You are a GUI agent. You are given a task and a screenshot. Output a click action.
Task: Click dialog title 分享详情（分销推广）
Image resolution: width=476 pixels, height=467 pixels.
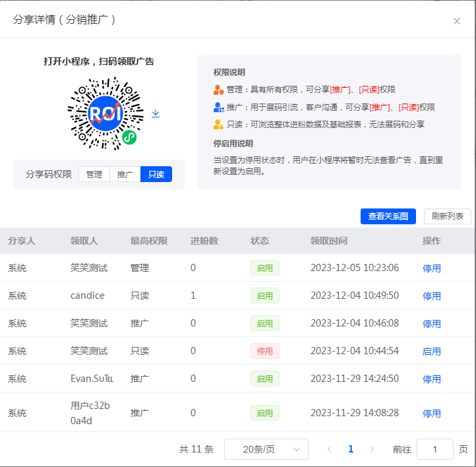click(x=64, y=20)
